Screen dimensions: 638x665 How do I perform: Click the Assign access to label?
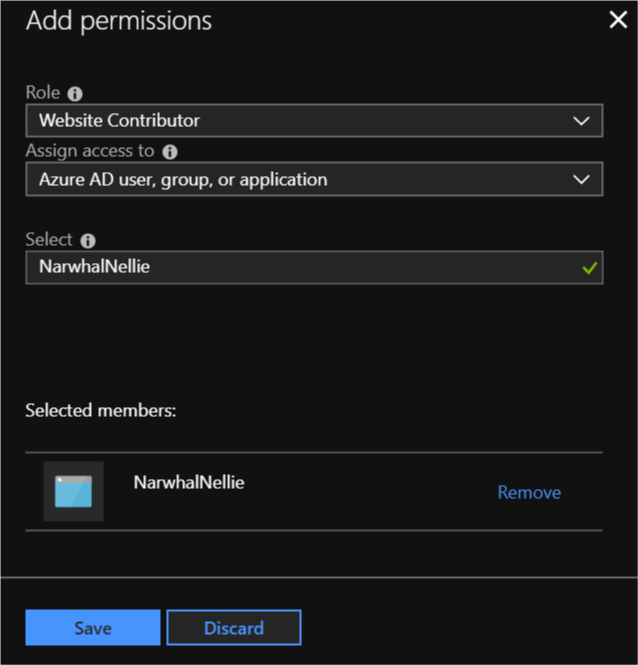coord(90,151)
